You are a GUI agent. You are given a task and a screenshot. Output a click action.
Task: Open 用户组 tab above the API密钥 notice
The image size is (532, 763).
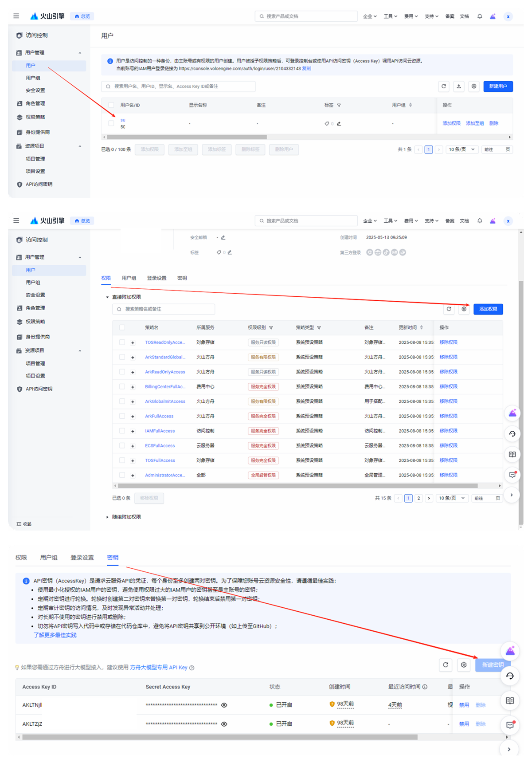tap(49, 558)
